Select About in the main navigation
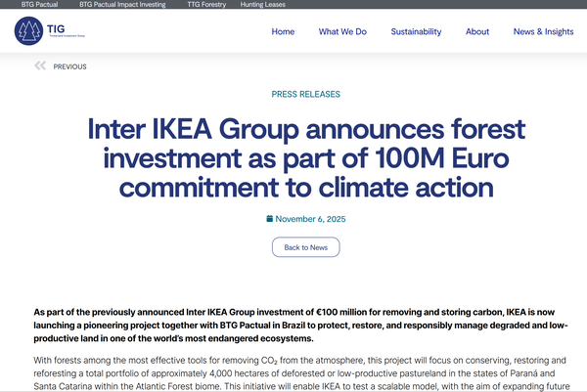The image size is (587, 392). click(477, 32)
